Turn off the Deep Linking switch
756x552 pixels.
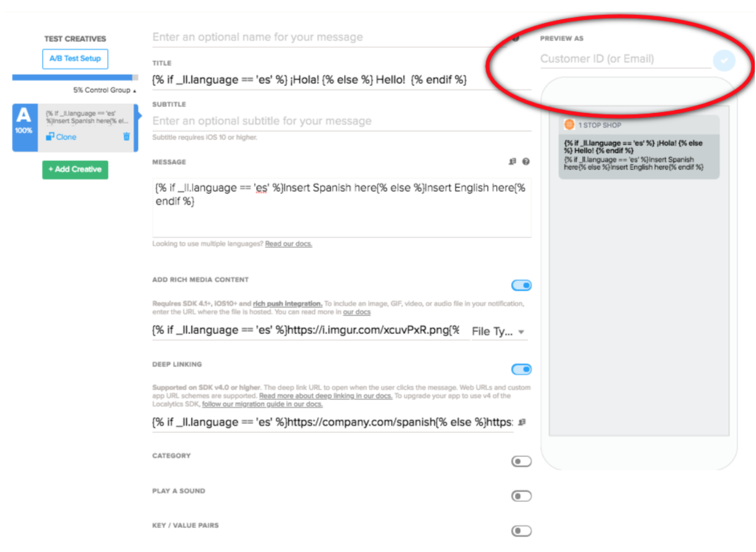pos(521,370)
